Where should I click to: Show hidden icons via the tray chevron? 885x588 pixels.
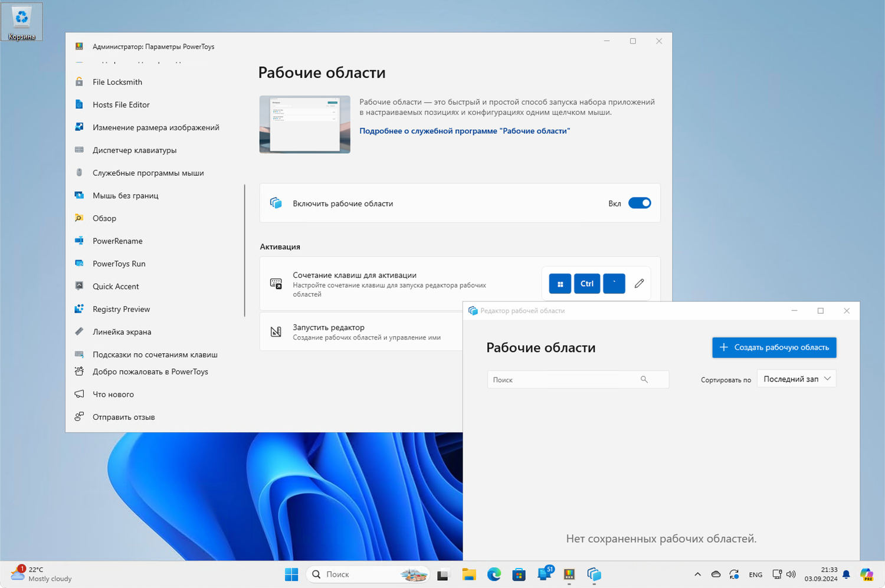pyautogui.click(x=697, y=574)
